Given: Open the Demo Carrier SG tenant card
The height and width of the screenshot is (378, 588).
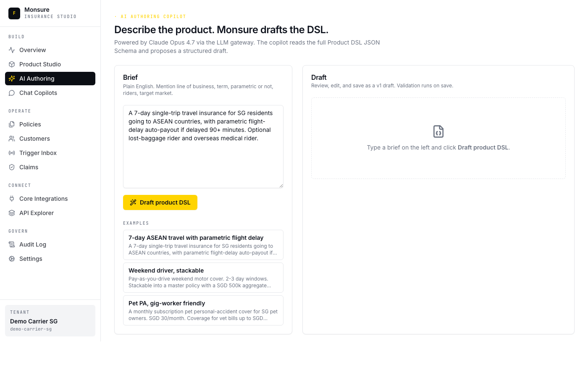Looking at the screenshot, I should click(x=50, y=320).
